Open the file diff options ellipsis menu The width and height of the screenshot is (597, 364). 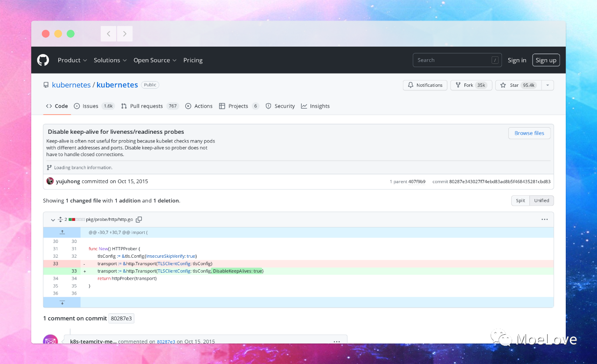point(544,220)
